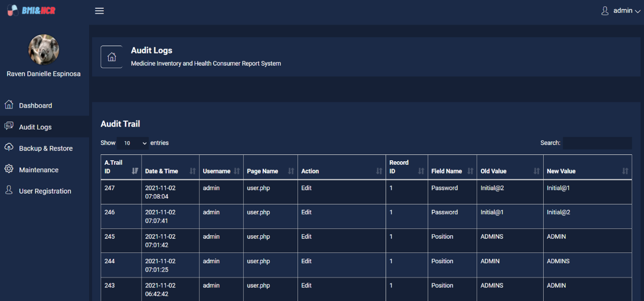Click the koala profile picture

(x=44, y=50)
